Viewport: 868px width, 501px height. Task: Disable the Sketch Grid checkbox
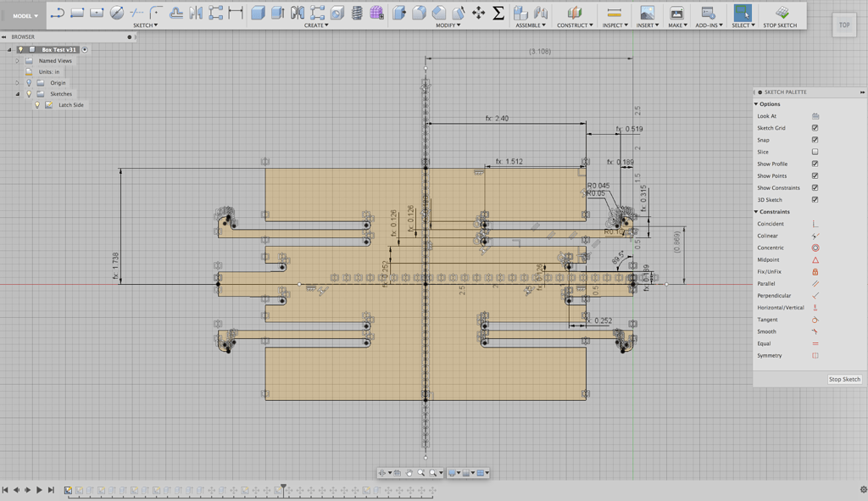point(815,128)
